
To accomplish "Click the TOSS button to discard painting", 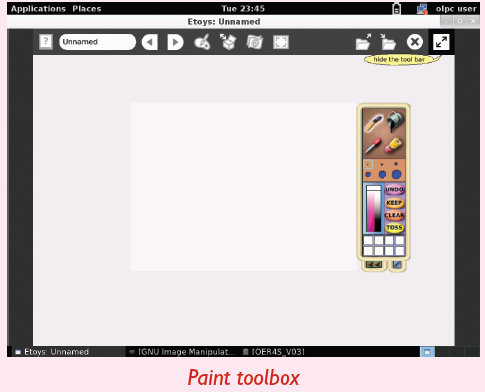I will 394,228.
